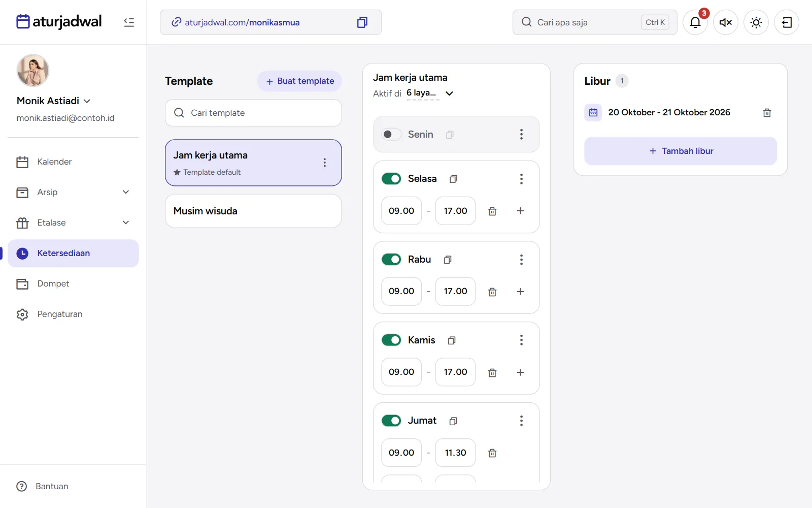Switch off the Kamis toggle
Viewport: 812px width, 508px height.
(x=391, y=340)
